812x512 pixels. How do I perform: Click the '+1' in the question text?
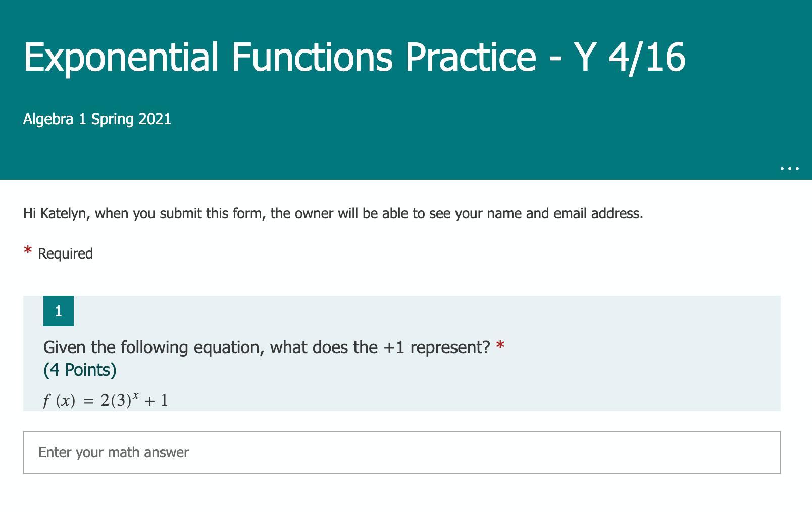point(393,347)
